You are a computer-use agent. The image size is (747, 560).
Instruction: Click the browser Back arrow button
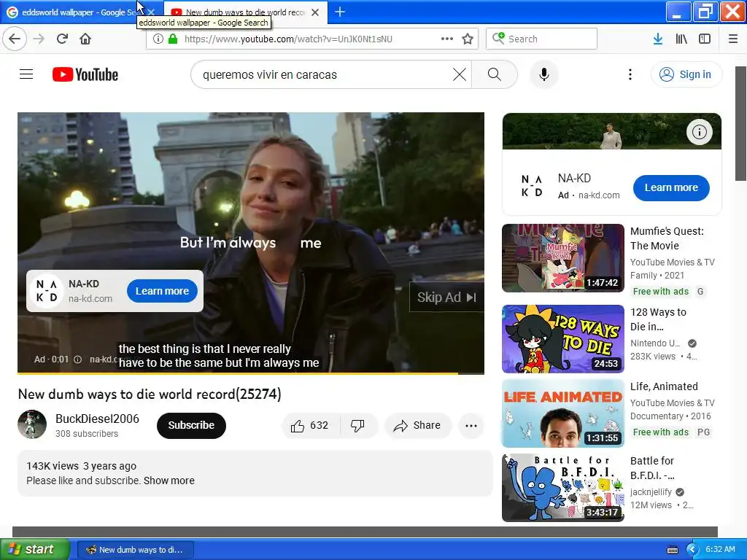[15, 39]
